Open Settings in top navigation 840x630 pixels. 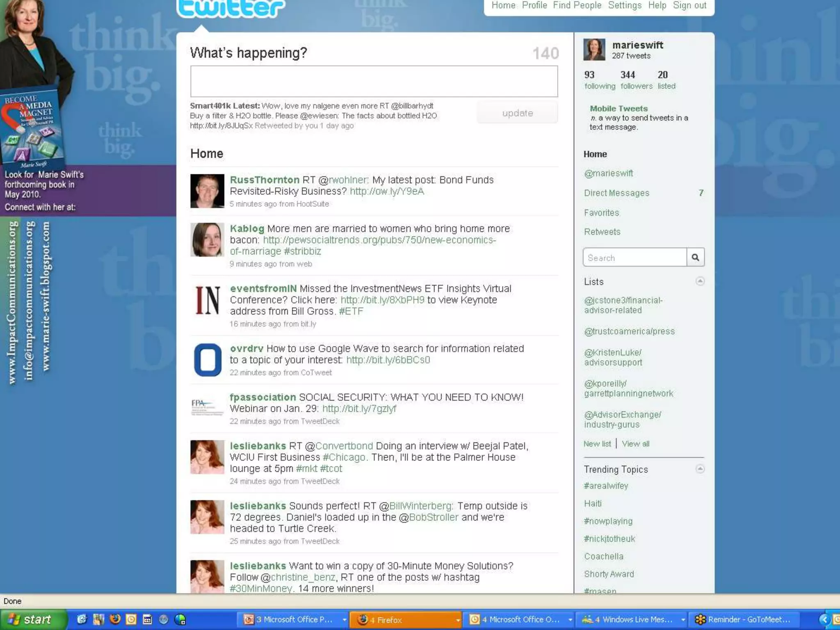coord(625,5)
